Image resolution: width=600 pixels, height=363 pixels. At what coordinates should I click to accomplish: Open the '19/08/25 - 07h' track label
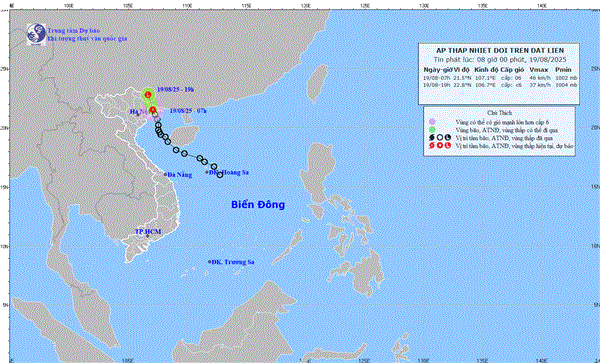[188, 111]
